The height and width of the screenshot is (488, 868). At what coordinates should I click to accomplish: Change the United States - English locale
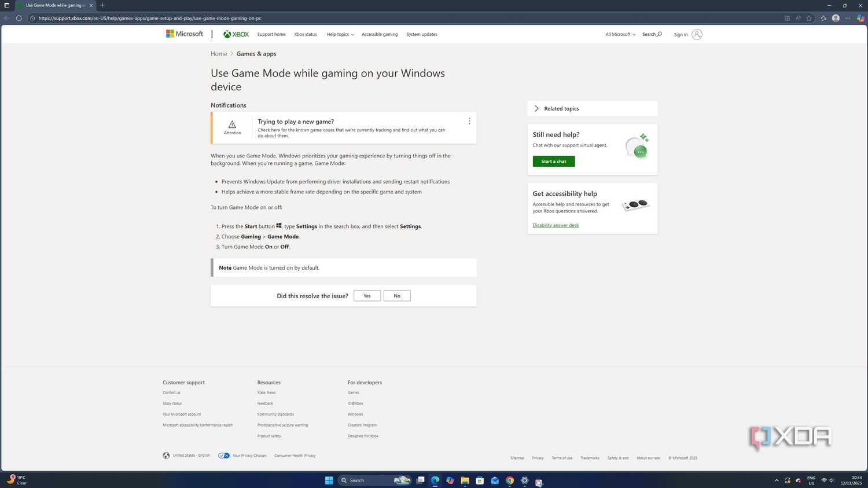pyautogui.click(x=186, y=456)
